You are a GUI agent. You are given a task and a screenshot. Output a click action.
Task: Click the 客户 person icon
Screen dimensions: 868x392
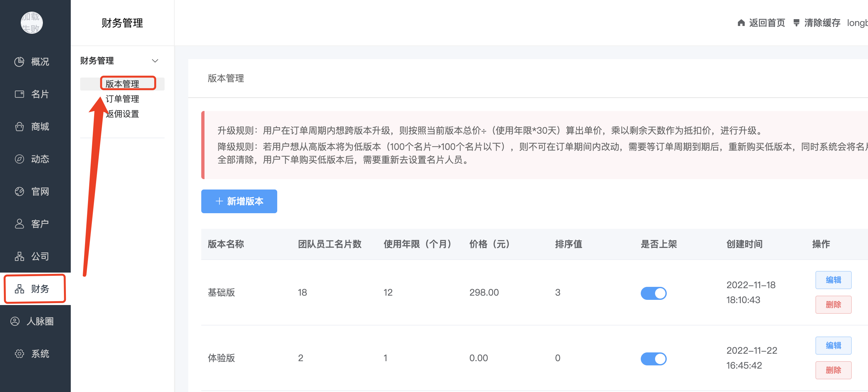(x=19, y=224)
